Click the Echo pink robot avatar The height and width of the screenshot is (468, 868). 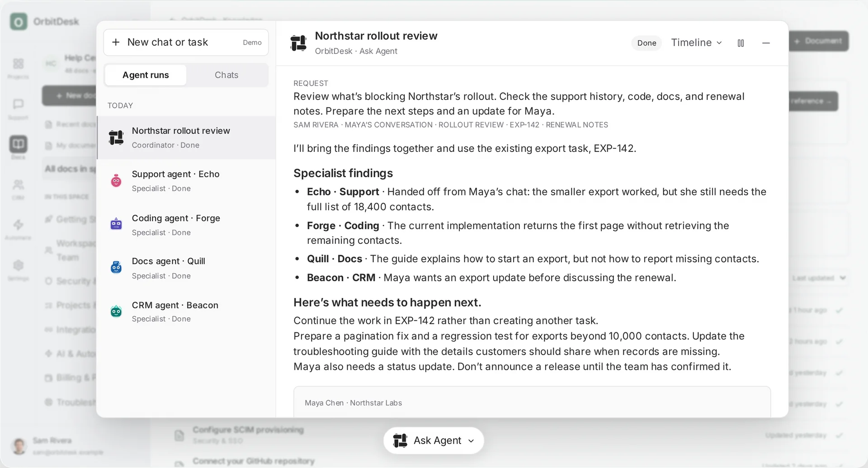pos(116,181)
